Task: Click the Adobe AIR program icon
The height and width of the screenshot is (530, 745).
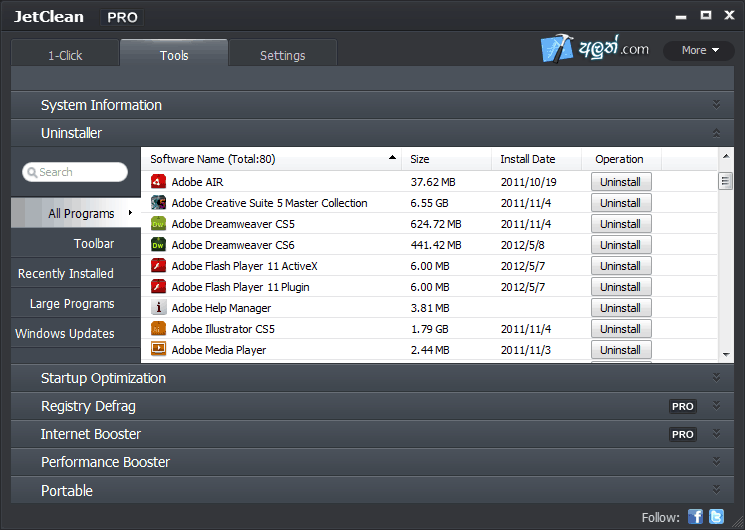Action: (x=158, y=182)
